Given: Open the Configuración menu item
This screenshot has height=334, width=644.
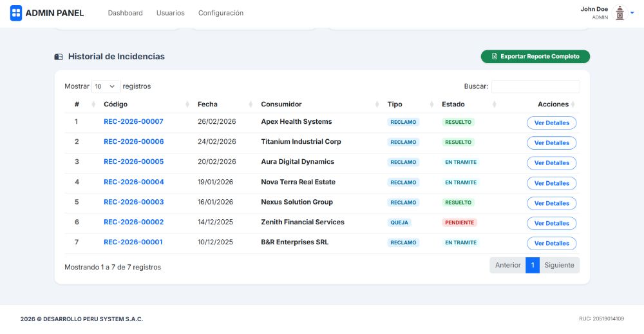Looking at the screenshot, I should (x=221, y=13).
